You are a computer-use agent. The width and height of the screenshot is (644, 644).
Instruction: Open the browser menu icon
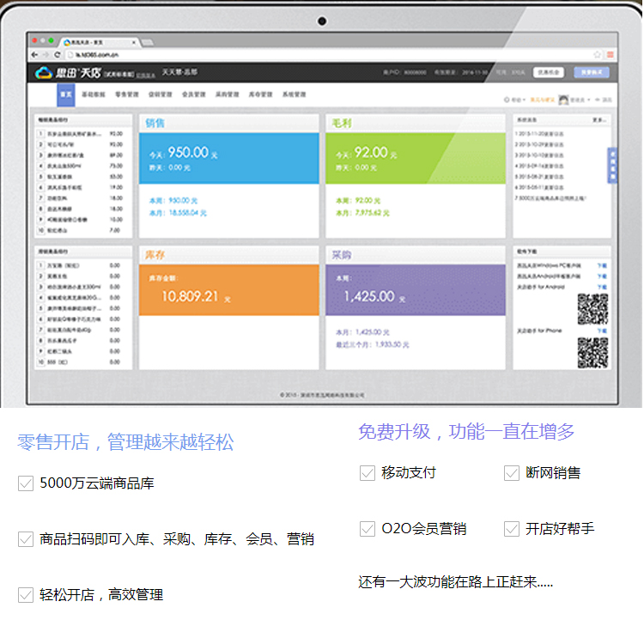coord(608,54)
